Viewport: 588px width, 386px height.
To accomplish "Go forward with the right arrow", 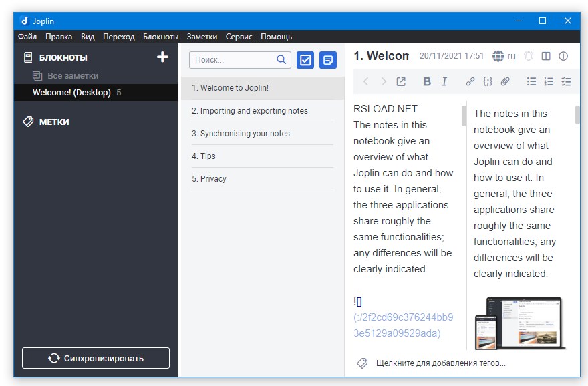I will click(384, 81).
